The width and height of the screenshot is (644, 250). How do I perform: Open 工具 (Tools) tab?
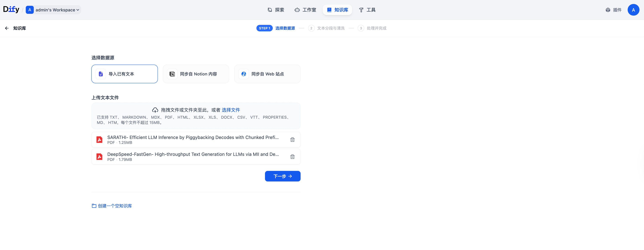tap(367, 10)
